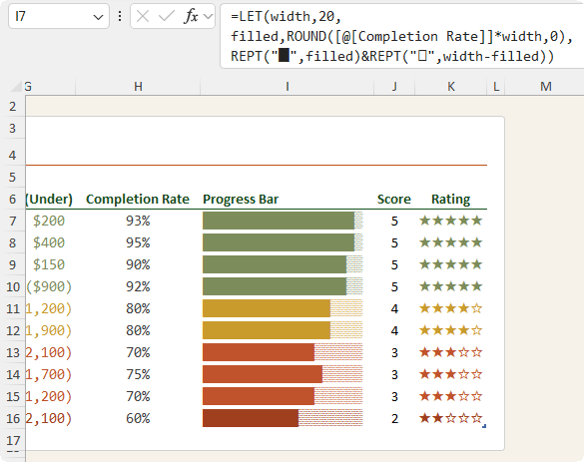Click the yellow progress bar in row 11
This screenshot has width=584, height=462.
click(x=266, y=308)
